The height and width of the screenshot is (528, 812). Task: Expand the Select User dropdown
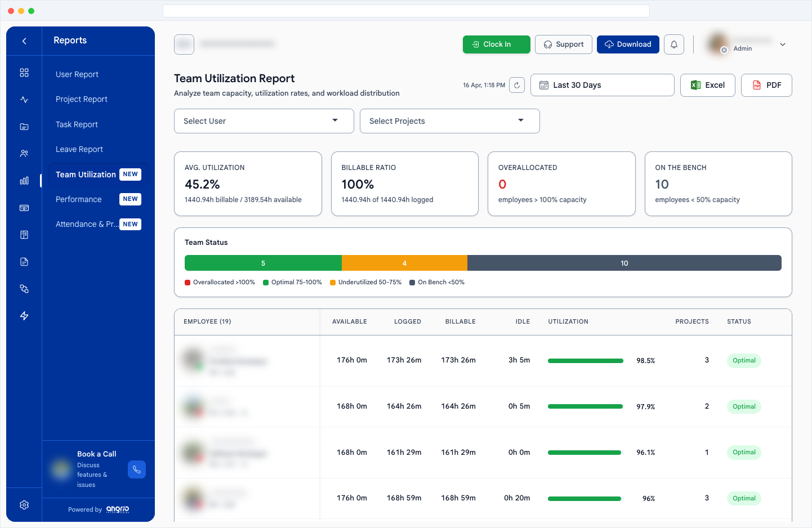[x=264, y=121]
